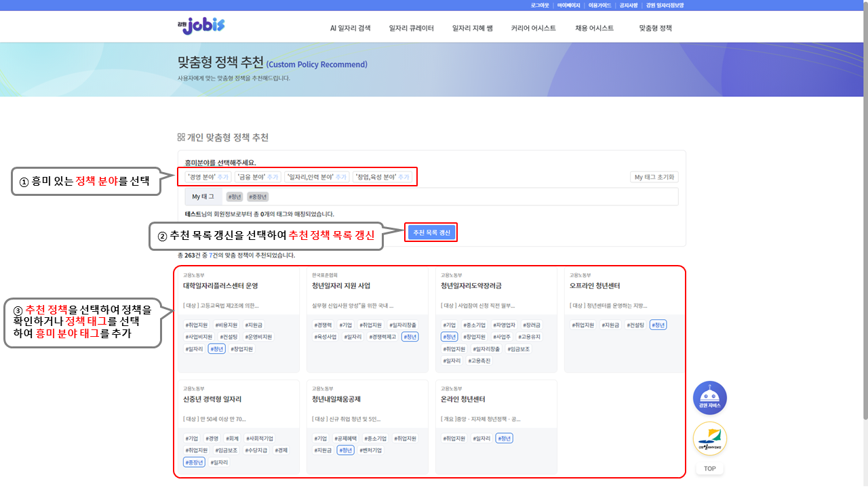
Task: Toggle highlighted #청년 tag in 온라인 청년센터 card
Action: [x=504, y=439]
